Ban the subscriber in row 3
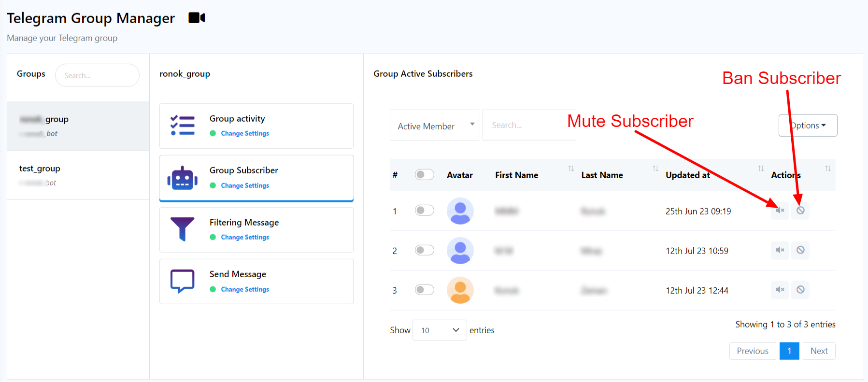This screenshot has width=868, height=382. click(x=800, y=290)
